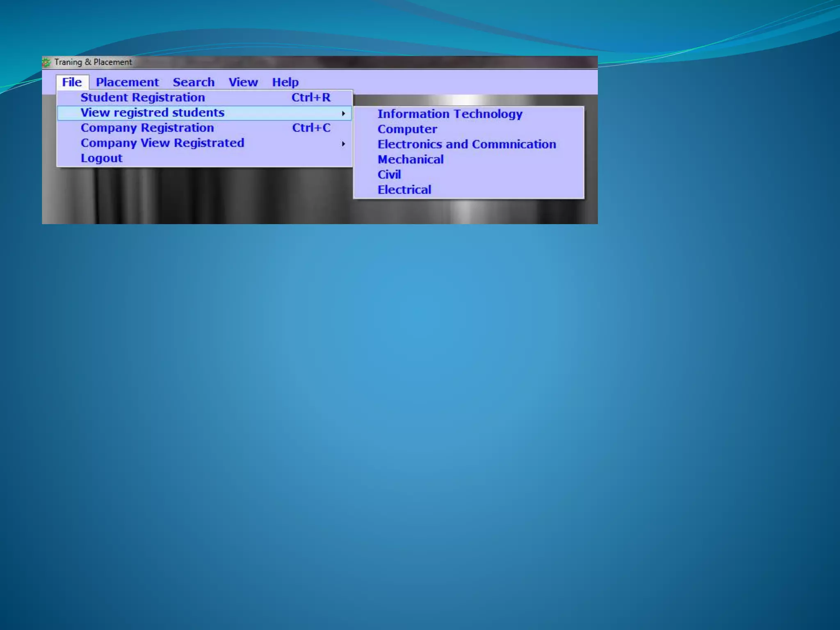Select Student Registration menu entry
840x630 pixels.
point(143,98)
